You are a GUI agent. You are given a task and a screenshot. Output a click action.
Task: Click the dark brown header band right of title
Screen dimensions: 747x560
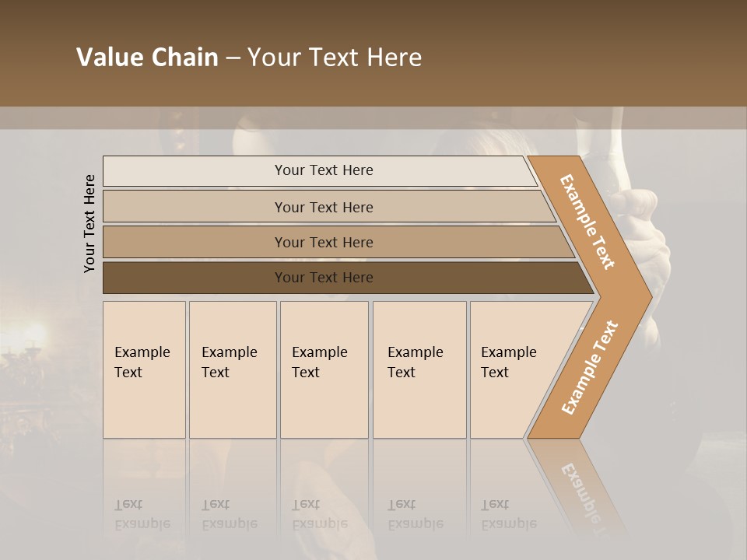click(x=584, y=54)
